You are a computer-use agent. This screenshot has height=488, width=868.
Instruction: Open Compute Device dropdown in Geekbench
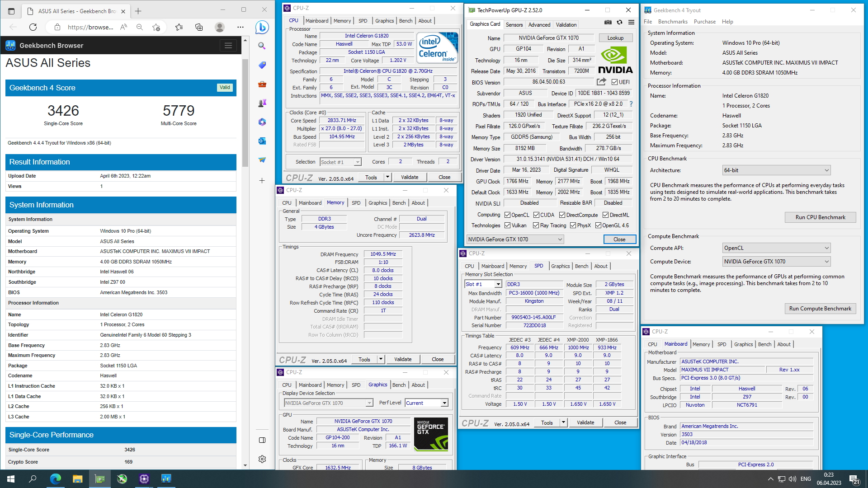tap(776, 262)
